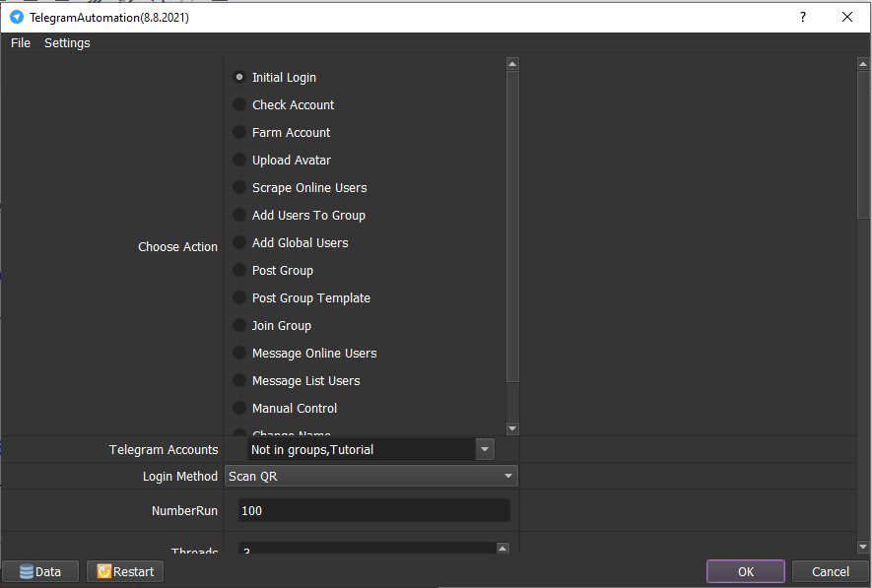Image resolution: width=872 pixels, height=588 pixels.
Task: Click the Login Method label
Action: tap(179, 477)
